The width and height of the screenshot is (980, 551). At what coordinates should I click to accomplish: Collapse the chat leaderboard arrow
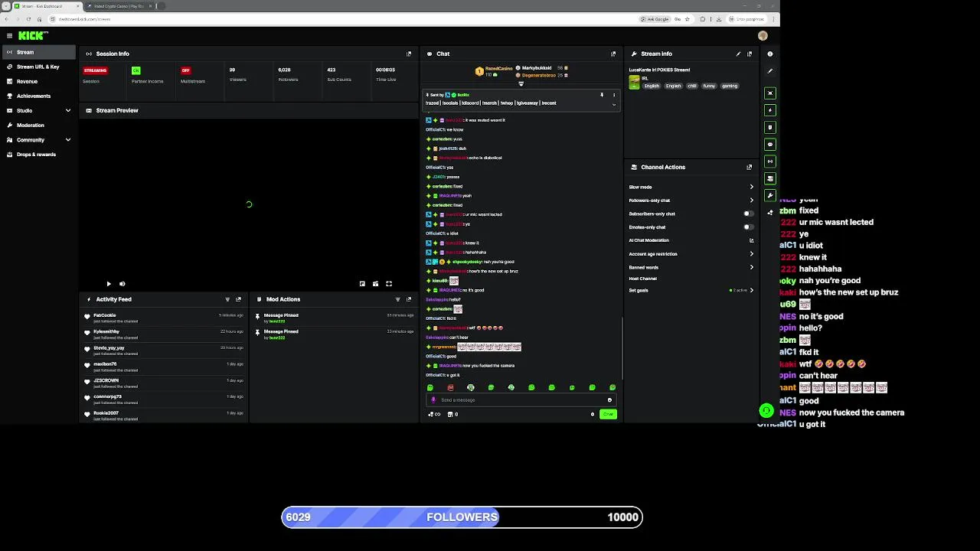tap(521, 84)
